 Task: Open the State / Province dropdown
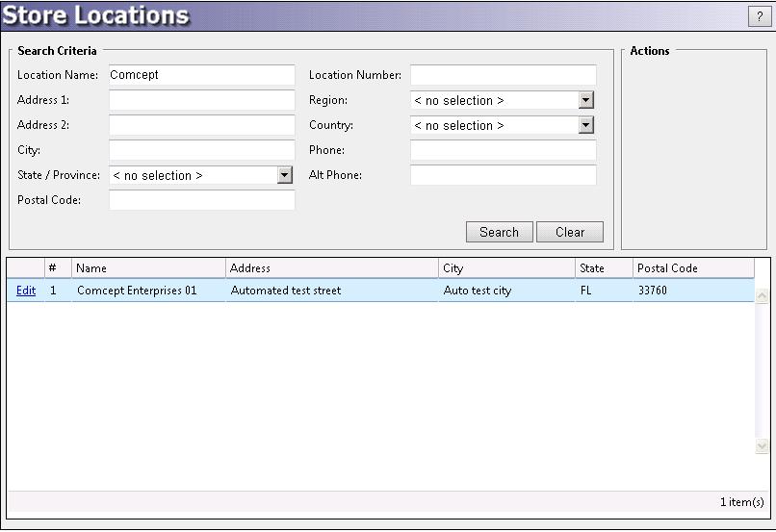click(x=284, y=175)
